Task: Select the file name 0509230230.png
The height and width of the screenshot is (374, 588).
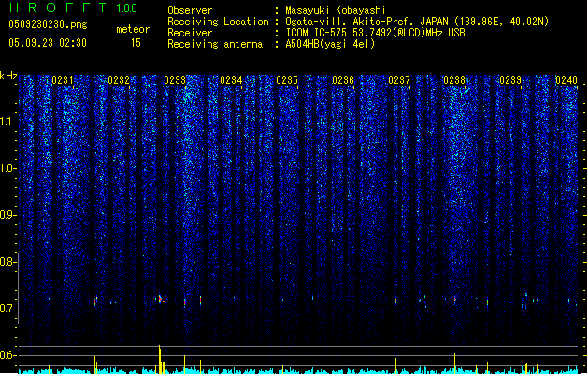Action: point(48,24)
